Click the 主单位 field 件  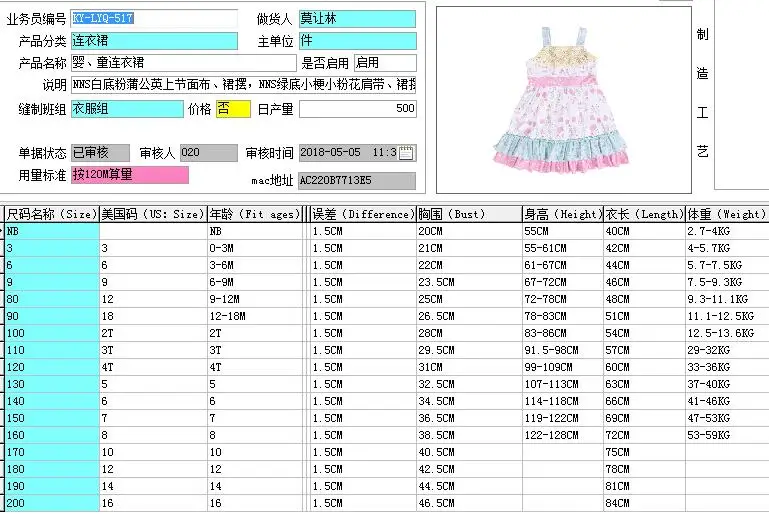(x=358, y=41)
